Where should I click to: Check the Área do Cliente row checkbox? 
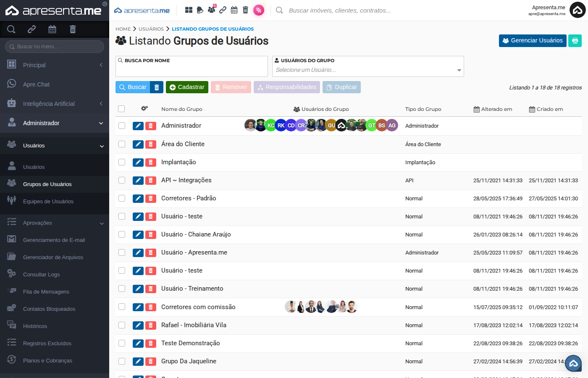[x=122, y=144]
